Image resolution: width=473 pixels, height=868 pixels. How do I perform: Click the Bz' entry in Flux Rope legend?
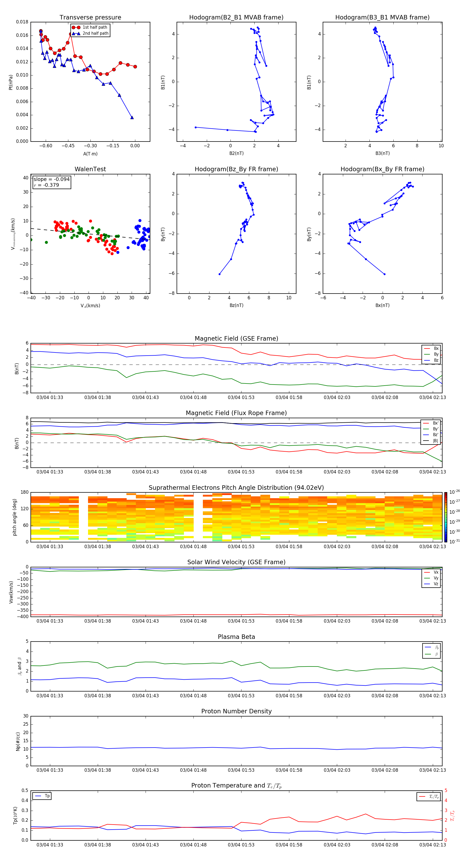(x=431, y=435)
